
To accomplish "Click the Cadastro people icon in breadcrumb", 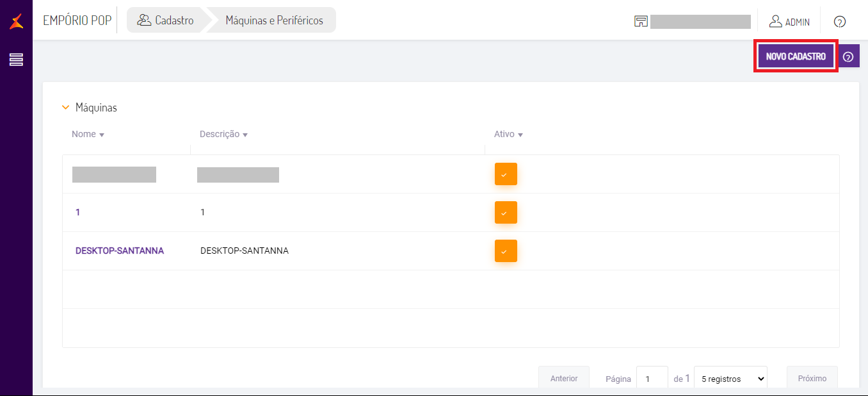I will pyautogui.click(x=144, y=21).
